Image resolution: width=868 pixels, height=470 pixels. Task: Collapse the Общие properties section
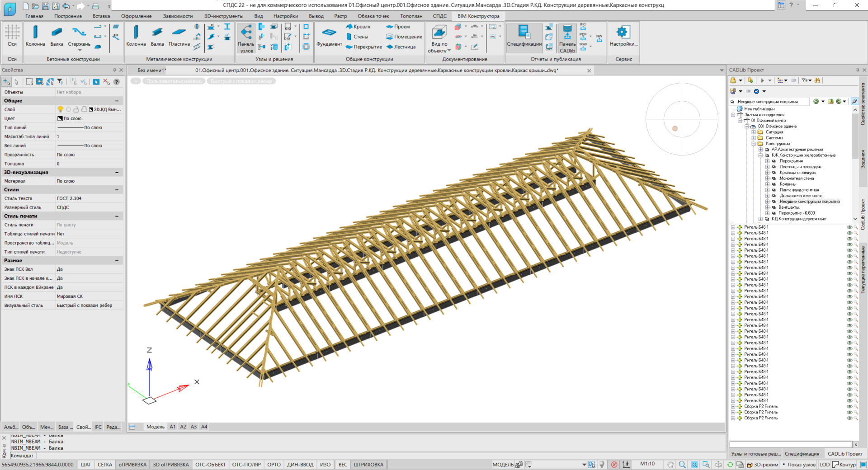coord(117,101)
